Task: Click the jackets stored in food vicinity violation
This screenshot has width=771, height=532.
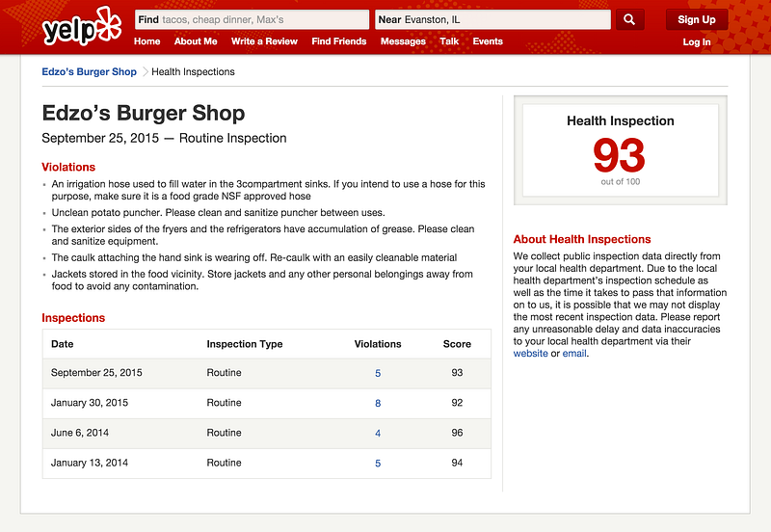Action: (262, 279)
